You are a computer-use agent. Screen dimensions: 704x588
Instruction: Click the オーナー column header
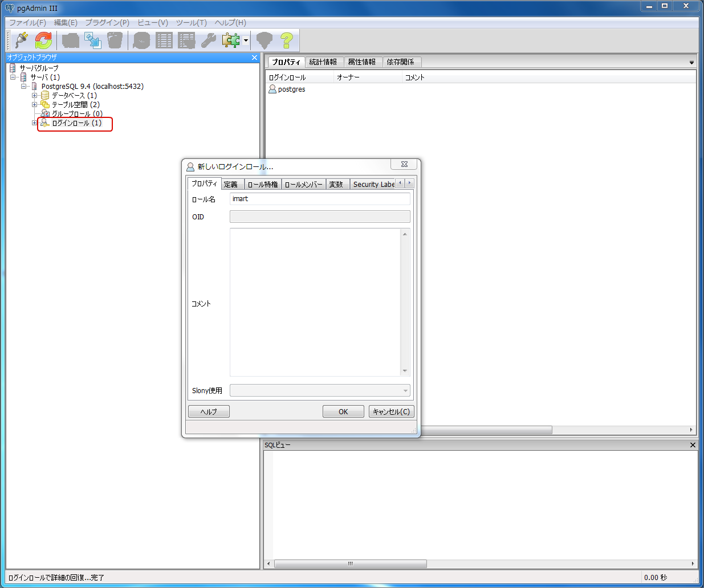coord(368,77)
